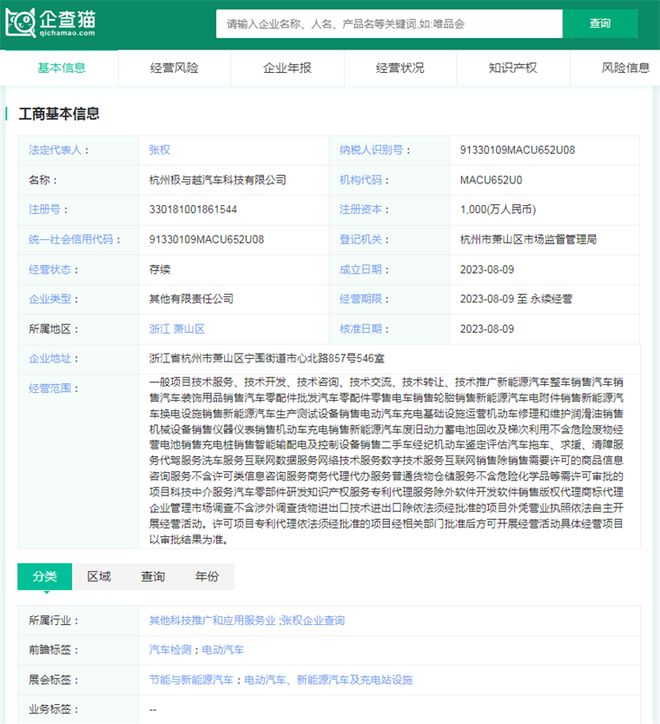Open the 风险信息 tab
Image resolution: width=660 pixels, height=724 pixels.
pyautogui.click(x=625, y=68)
